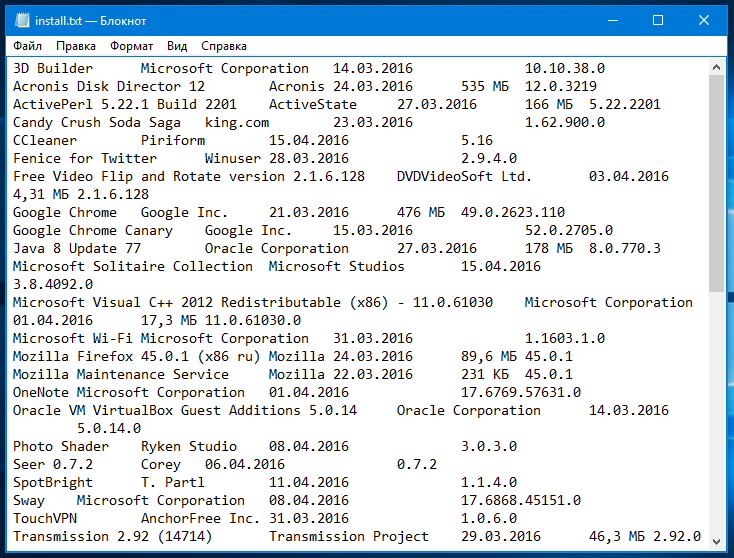Click the window title 'install.txt — Блокнот'
Image resolution: width=734 pixels, height=558 pixels.
[91, 21]
